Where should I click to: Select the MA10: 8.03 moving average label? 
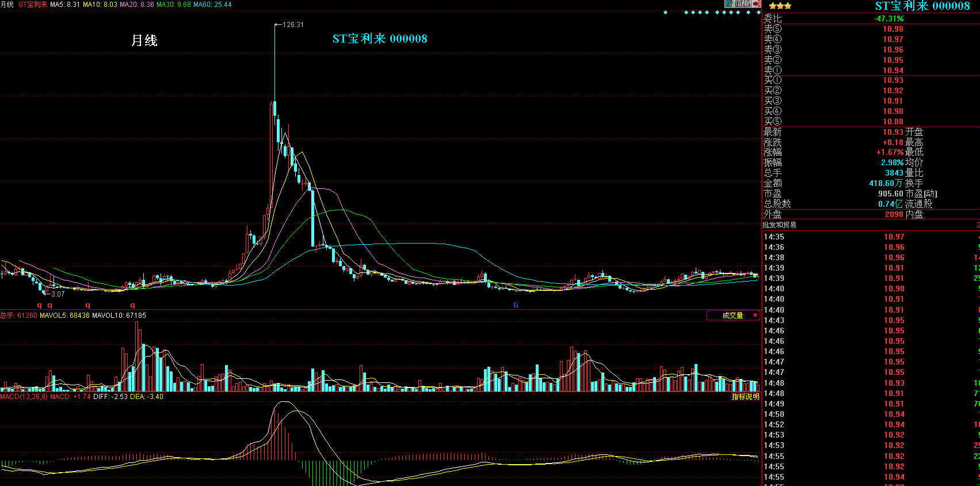click(100, 4)
